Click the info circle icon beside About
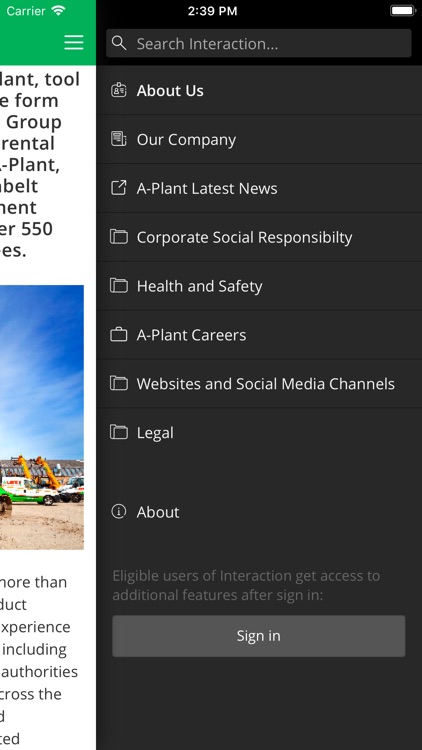 pos(119,511)
